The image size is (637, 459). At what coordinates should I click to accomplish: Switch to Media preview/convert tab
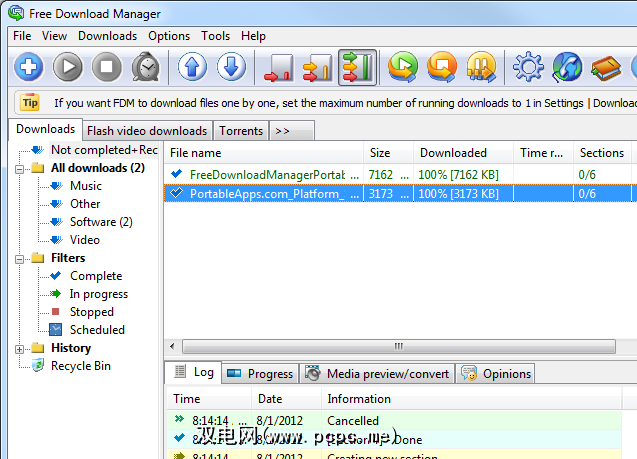click(x=377, y=374)
